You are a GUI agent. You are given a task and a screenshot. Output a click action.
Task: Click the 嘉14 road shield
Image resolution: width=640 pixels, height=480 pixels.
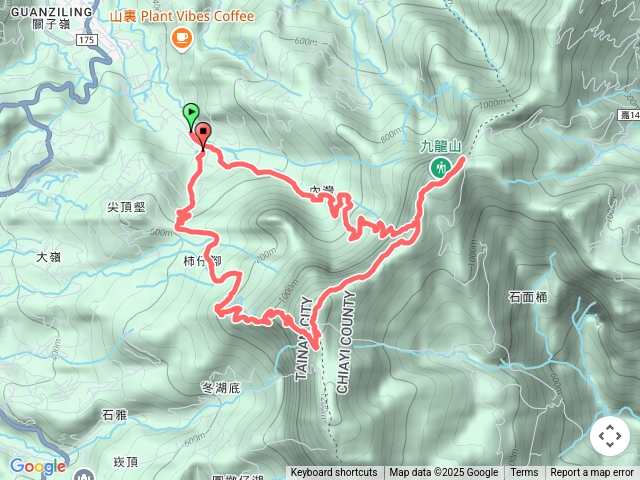(x=629, y=115)
